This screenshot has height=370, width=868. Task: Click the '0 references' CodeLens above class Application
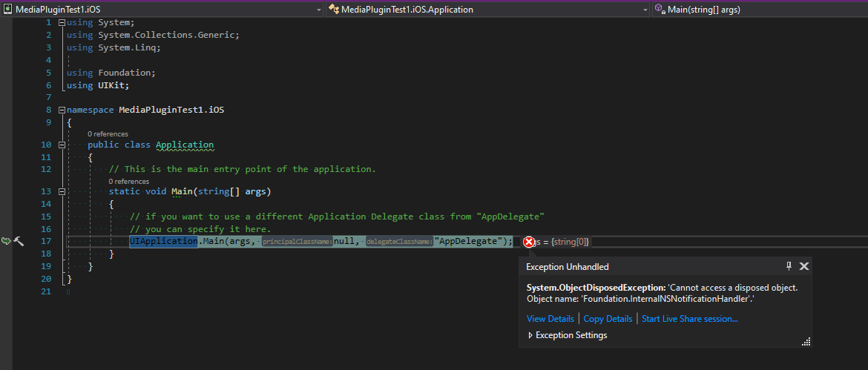click(x=108, y=134)
